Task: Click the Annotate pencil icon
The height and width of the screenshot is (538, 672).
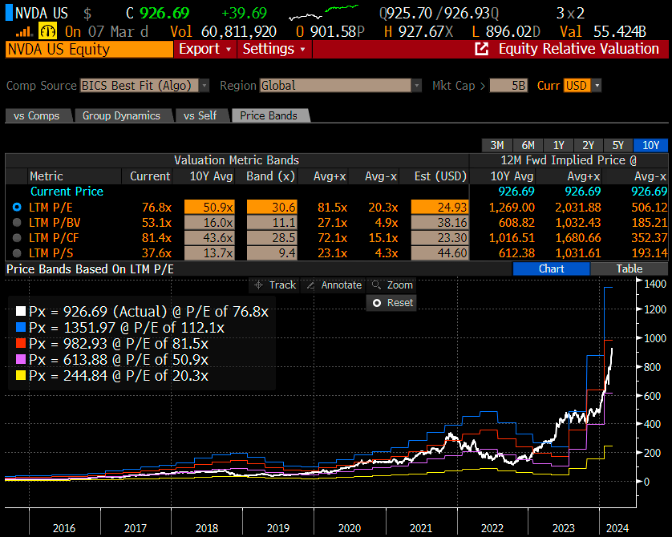Action: [x=311, y=285]
